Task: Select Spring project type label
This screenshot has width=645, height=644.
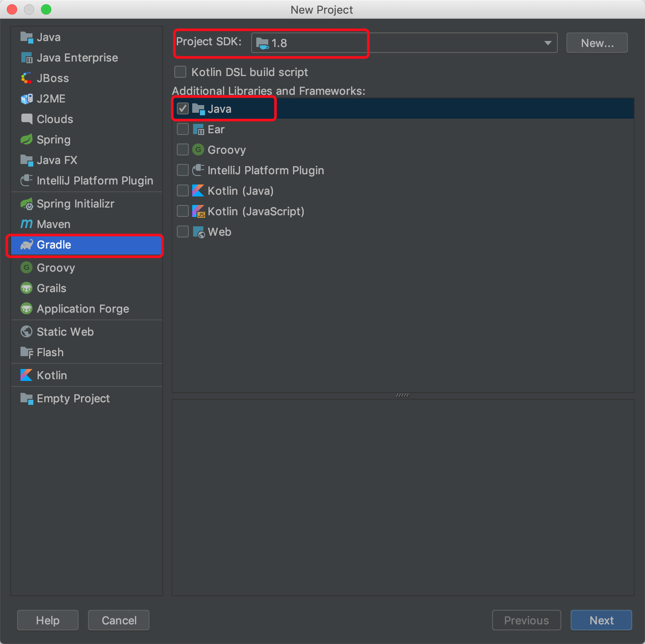Action: click(x=53, y=140)
